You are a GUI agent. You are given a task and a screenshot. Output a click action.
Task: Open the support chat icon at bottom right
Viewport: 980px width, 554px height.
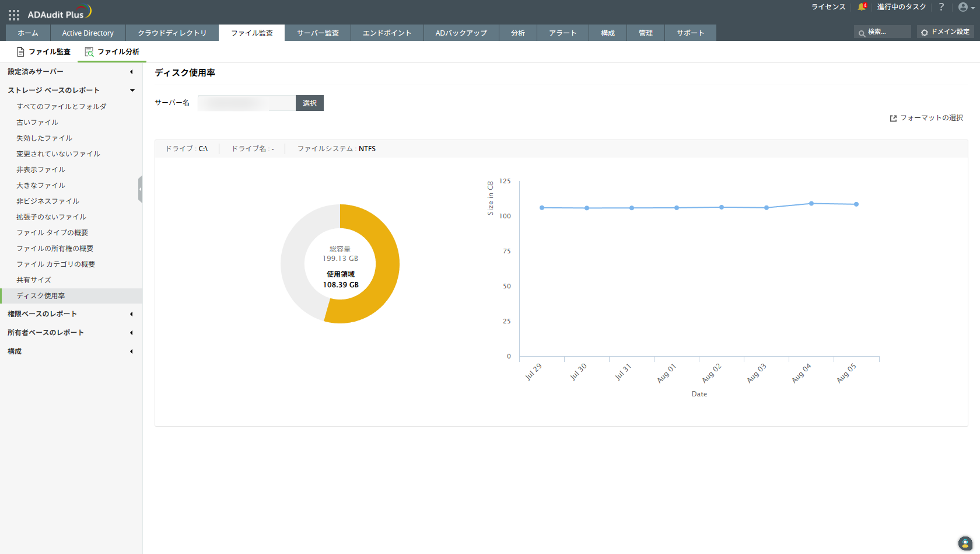pyautogui.click(x=965, y=543)
